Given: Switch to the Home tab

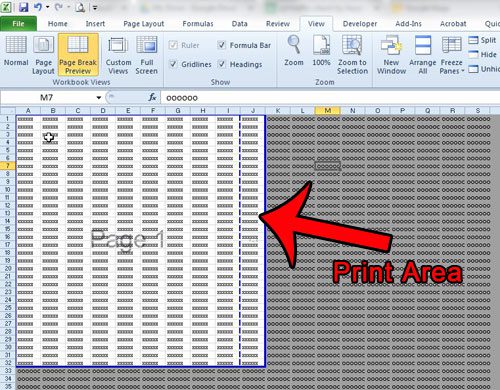Looking at the screenshot, I should [x=58, y=24].
